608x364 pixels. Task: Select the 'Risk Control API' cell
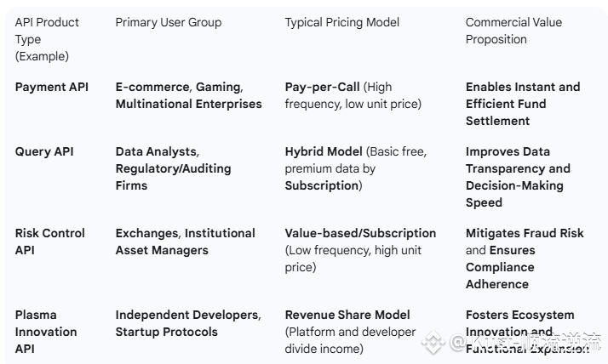49,242
